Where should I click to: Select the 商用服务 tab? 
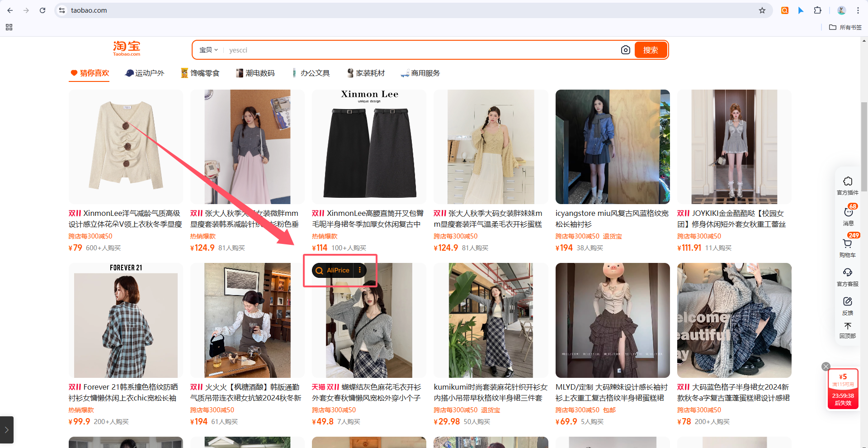tap(420, 73)
